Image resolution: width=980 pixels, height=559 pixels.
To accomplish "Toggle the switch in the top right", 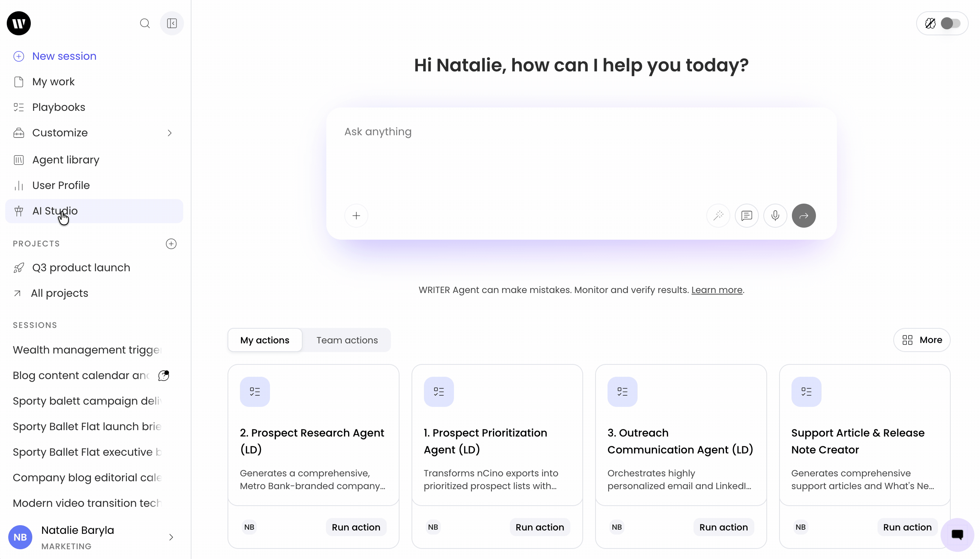I will pos(950,23).
